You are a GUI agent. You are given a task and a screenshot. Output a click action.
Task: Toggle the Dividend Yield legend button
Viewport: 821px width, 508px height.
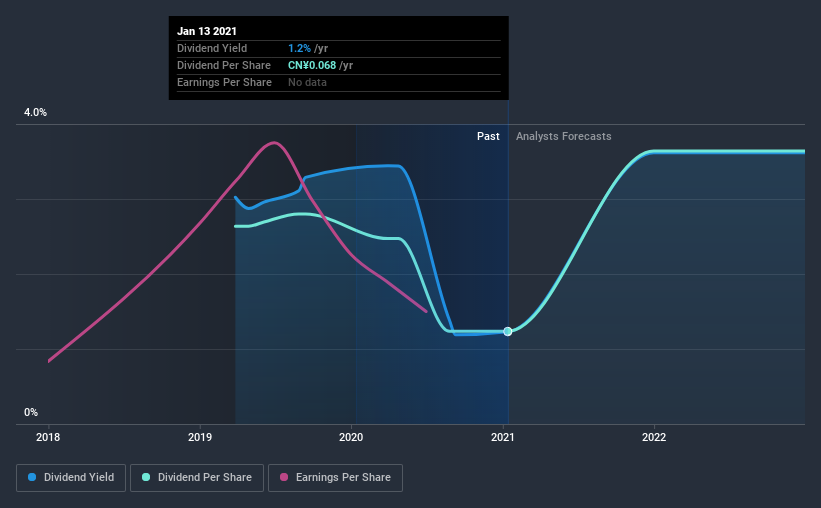[71, 478]
